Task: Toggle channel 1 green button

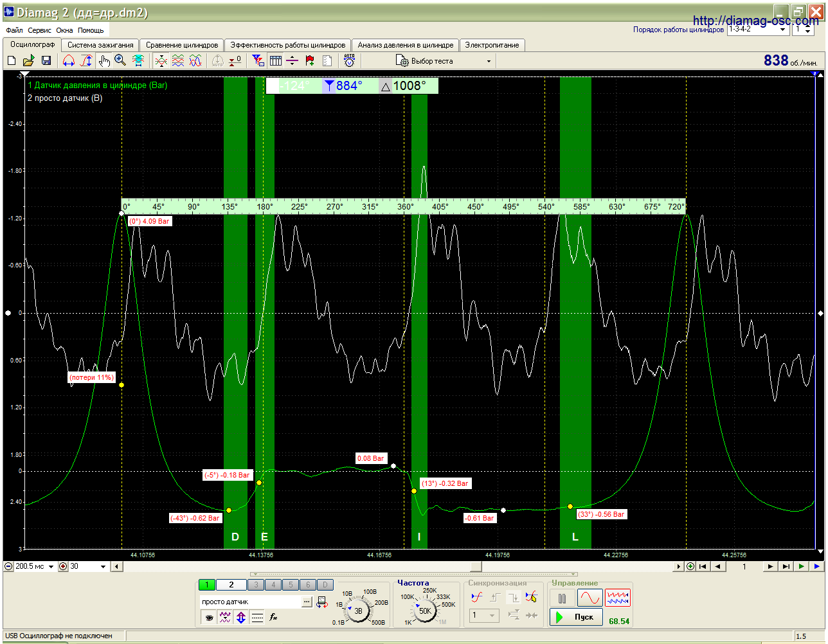Action: [207, 585]
